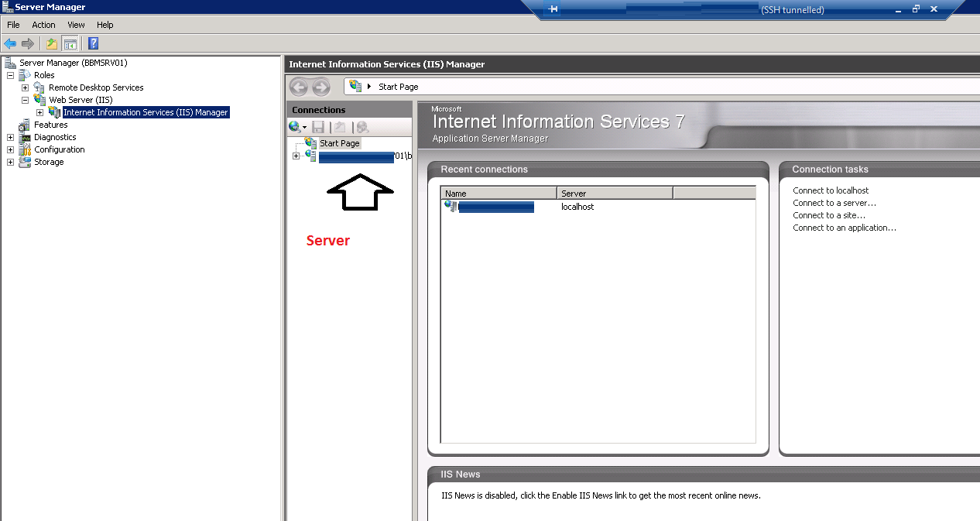Open the Action menu
The height and width of the screenshot is (521, 980).
click(x=43, y=25)
